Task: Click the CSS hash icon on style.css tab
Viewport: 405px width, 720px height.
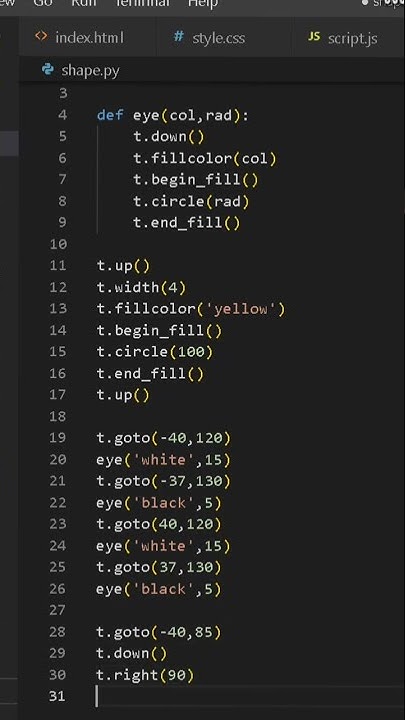Action: (x=179, y=36)
